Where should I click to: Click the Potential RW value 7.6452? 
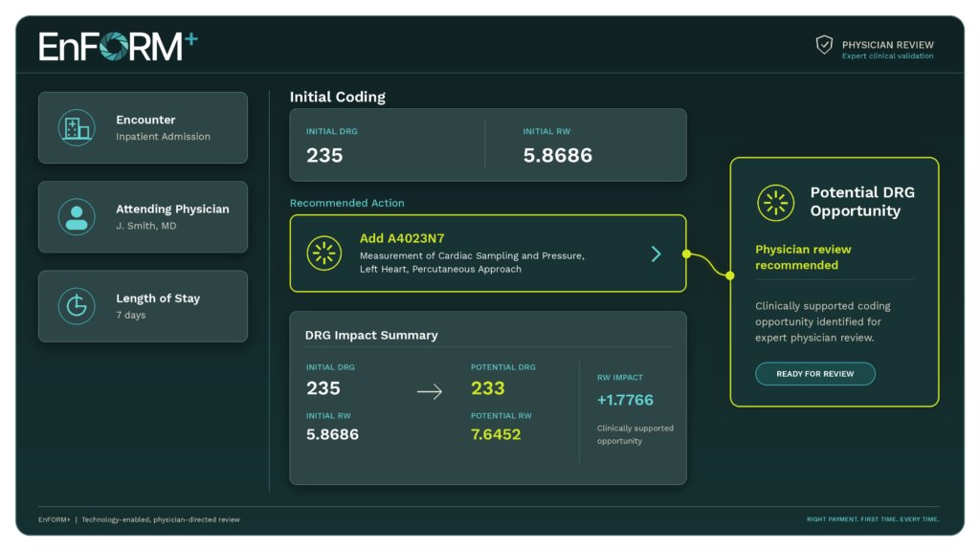[496, 434]
